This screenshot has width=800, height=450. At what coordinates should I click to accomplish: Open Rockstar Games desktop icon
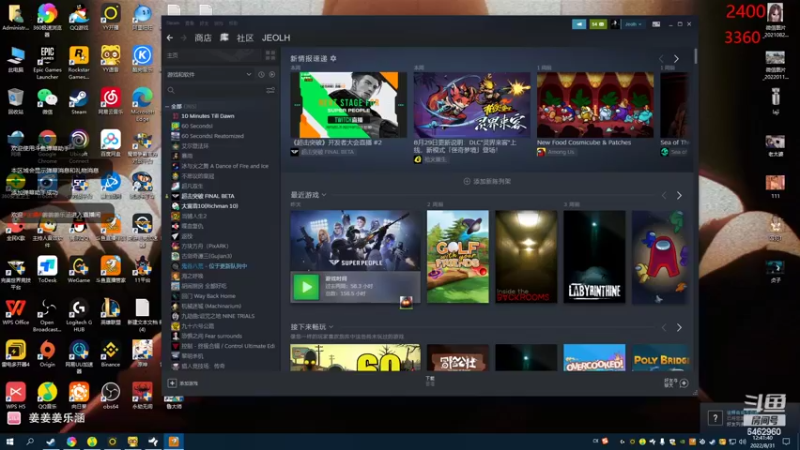tap(79, 63)
